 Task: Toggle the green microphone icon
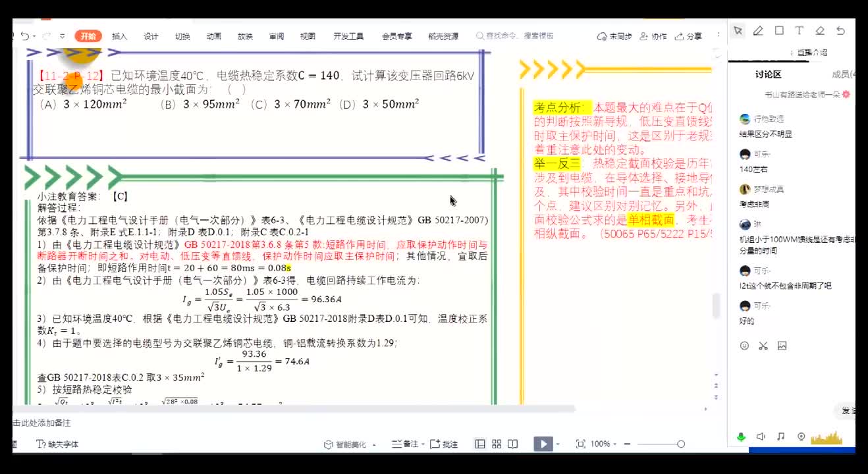click(741, 436)
